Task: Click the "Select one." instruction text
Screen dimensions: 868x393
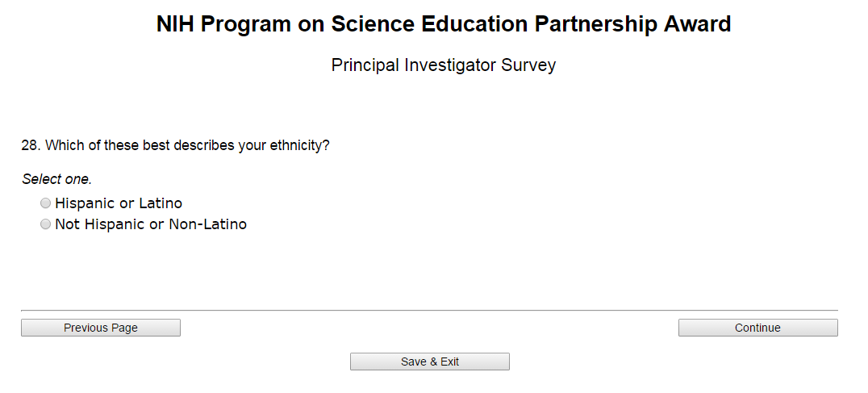Action: point(56,179)
